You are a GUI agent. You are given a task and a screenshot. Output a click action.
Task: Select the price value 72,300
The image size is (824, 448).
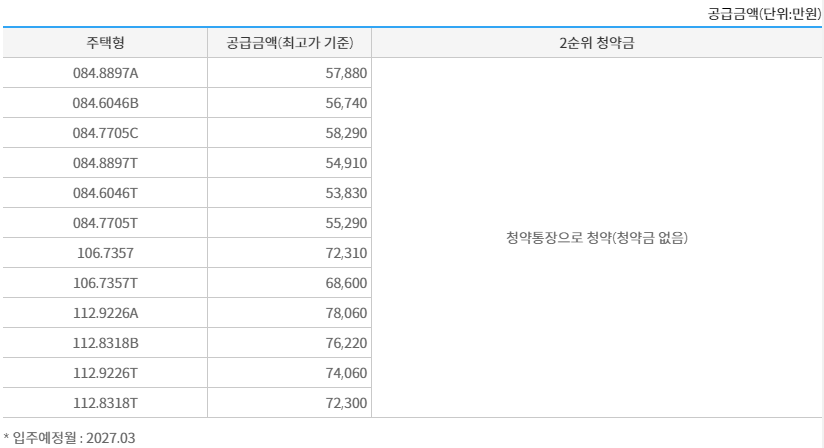coord(346,402)
